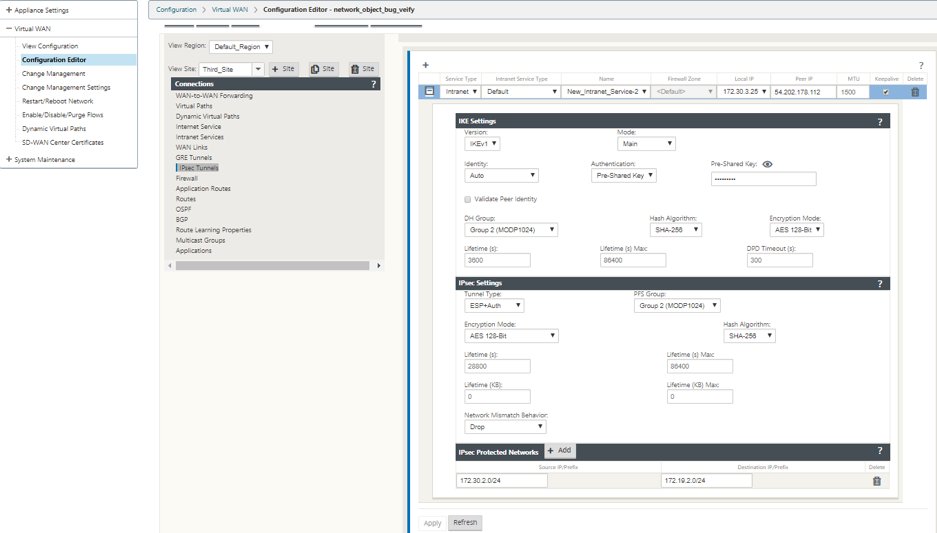Delete the 172.30.2.0/24 protected network row

pyautogui.click(x=877, y=481)
